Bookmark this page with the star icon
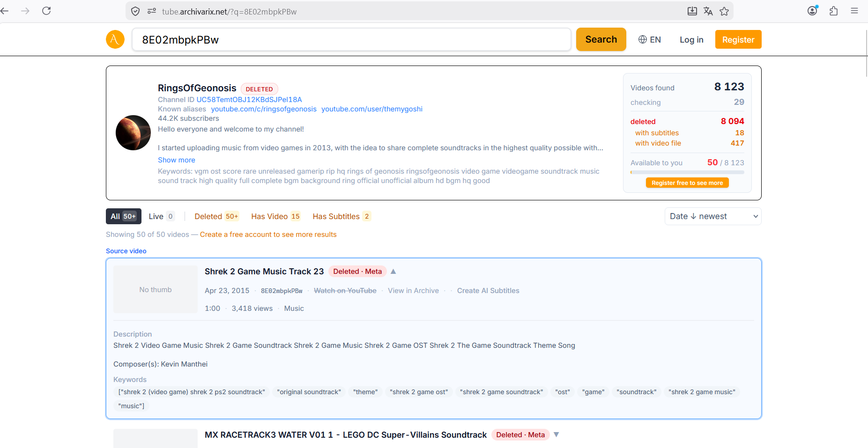Screen dimensions: 868x448 click(724, 11)
